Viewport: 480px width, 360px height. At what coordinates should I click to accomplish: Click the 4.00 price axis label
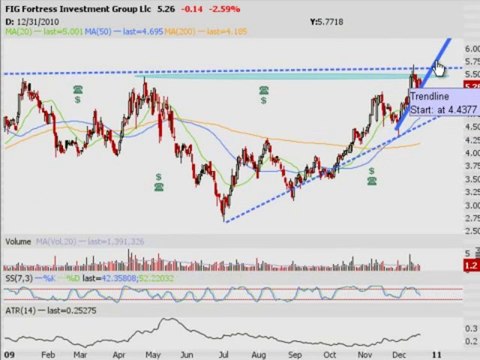(472, 153)
